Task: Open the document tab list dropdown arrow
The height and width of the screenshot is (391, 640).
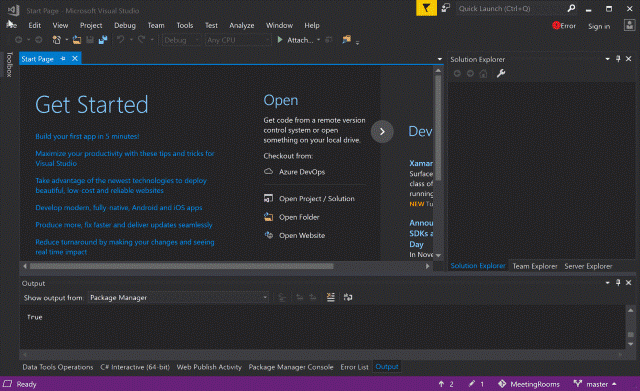Action: pyautogui.click(x=440, y=59)
